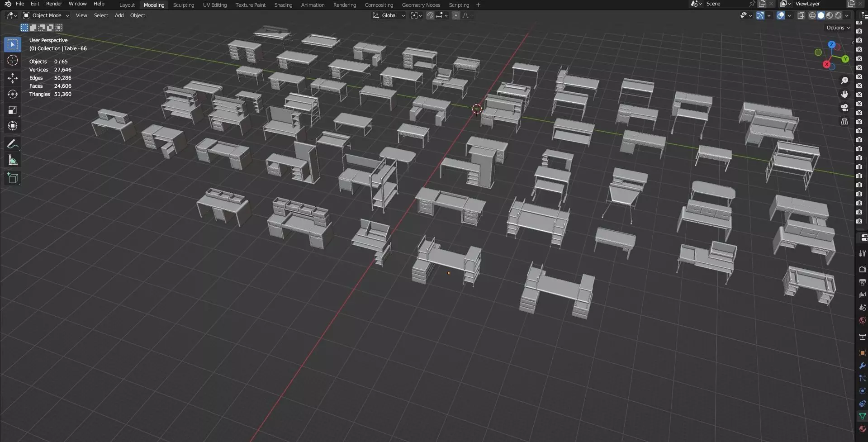Open the Render properties tab
The image size is (868, 442).
click(x=862, y=270)
